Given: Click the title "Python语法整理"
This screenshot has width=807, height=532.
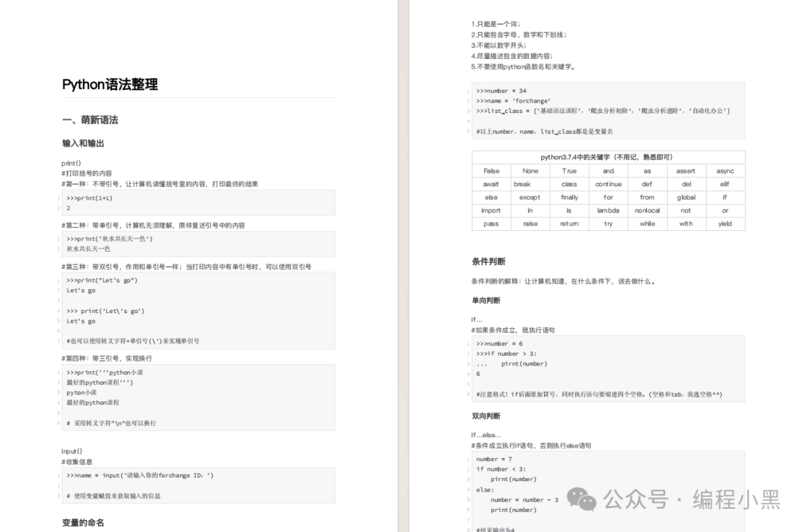Looking at the screenshot, I should click(110, 84).
